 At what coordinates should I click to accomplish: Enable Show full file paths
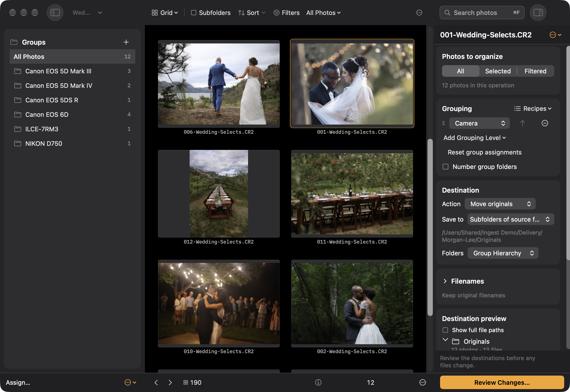pos(445,330)
